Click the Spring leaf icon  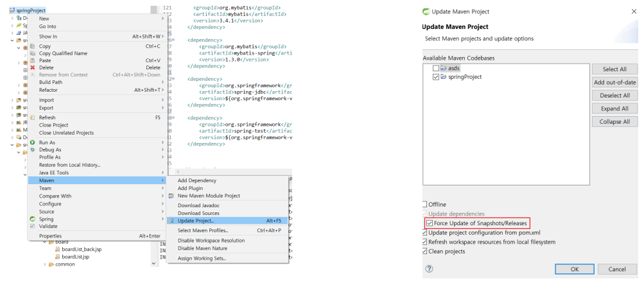(33, 219)
